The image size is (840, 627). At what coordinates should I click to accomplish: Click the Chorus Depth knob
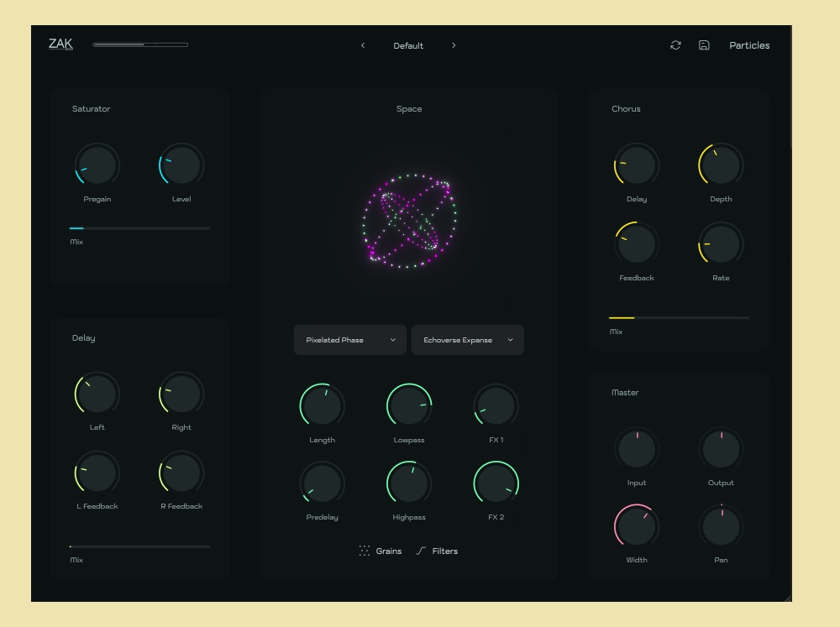[721, 165]
